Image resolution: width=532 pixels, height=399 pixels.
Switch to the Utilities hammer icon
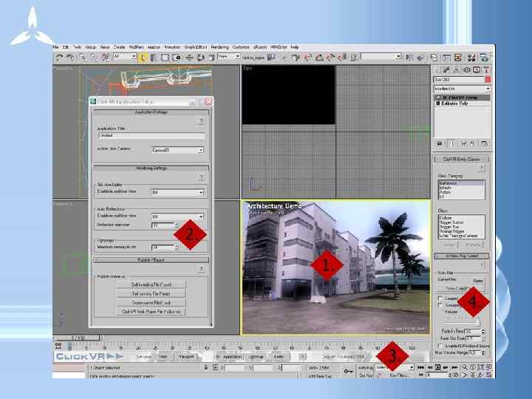coord(486,69)
